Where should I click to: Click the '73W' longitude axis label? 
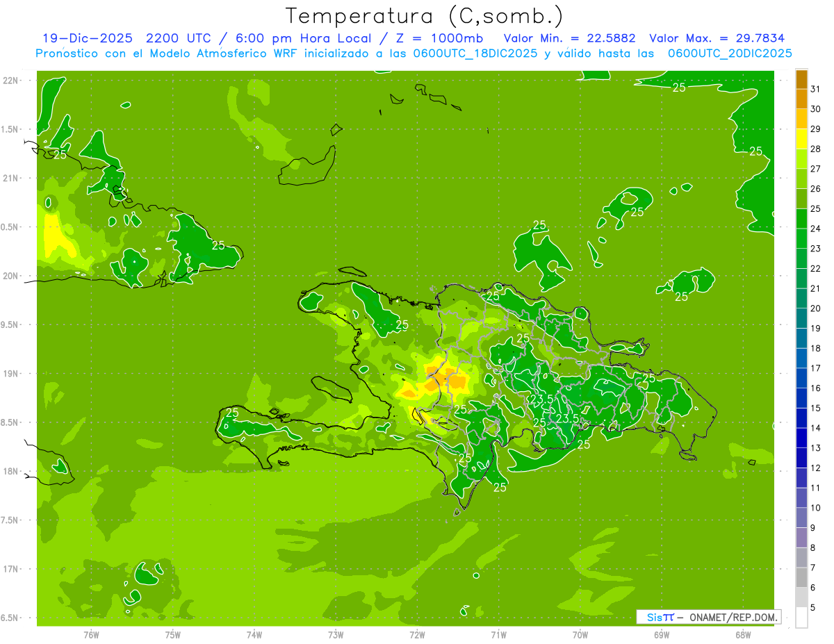[x=336, y=634]
